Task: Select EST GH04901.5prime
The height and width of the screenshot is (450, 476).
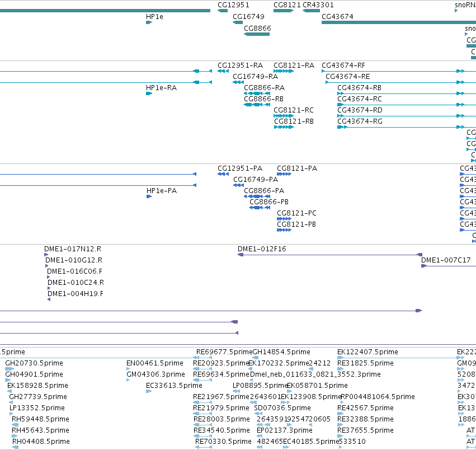Action: pyautogui.click(x=34, y=374)
